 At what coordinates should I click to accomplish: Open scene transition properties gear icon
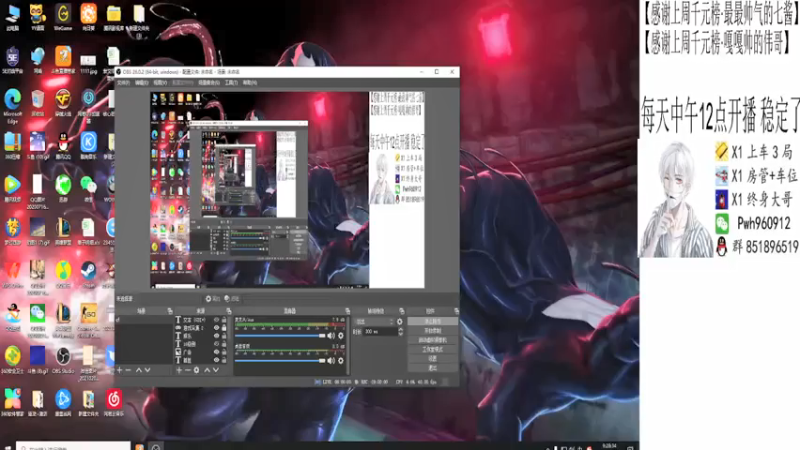coord(399,322)
